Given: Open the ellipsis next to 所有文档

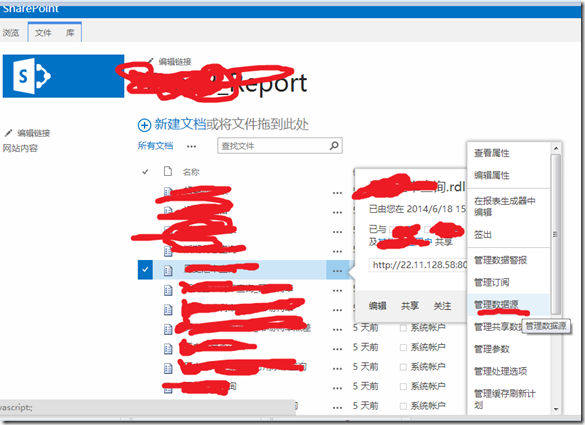Looking at the screenshot, I should pos(191,146).
